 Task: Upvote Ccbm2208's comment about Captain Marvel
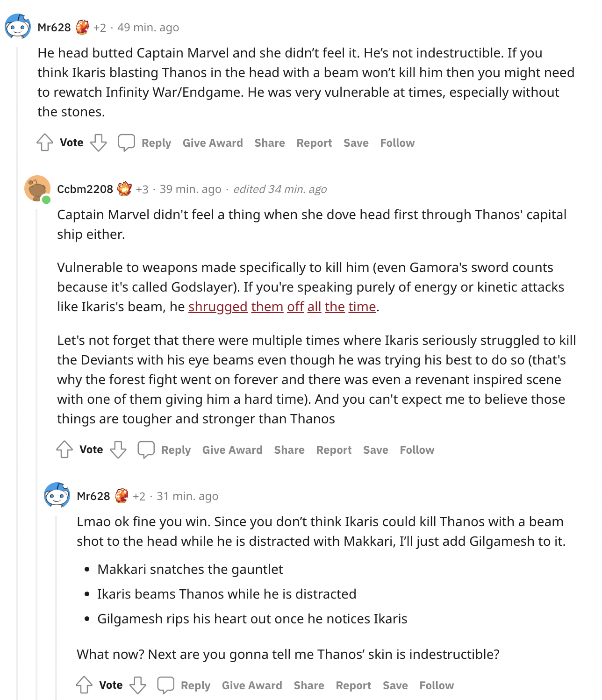64,450
